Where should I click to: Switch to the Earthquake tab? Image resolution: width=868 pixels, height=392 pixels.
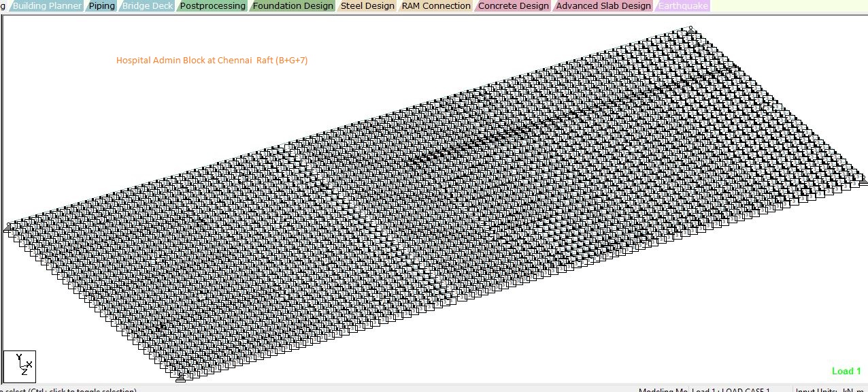(x=683, y=6)
